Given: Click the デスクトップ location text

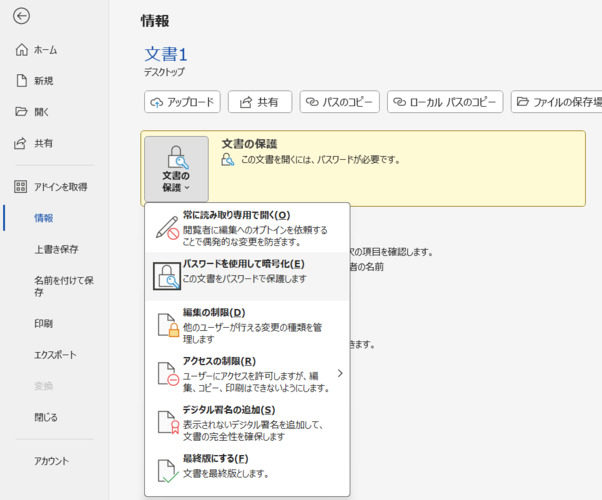Looking at the screenshot, I should (164, 72).
